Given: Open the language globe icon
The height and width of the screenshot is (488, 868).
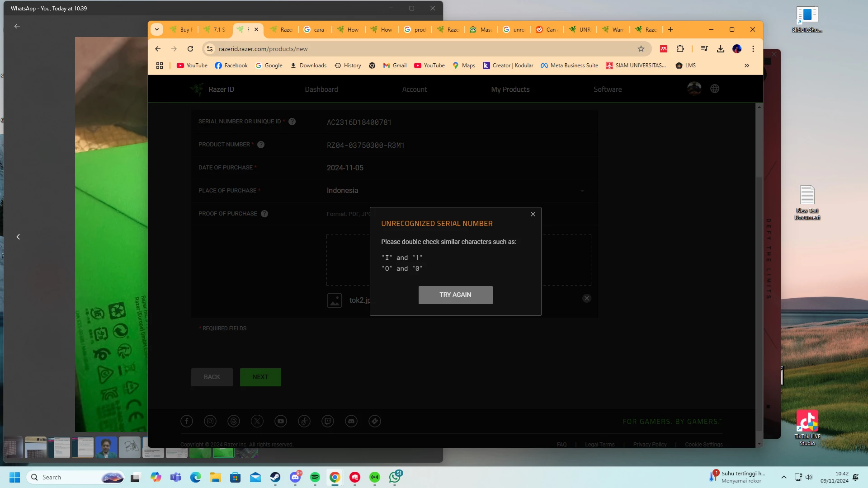Looking at the screenshot, I should coord(715,89).
